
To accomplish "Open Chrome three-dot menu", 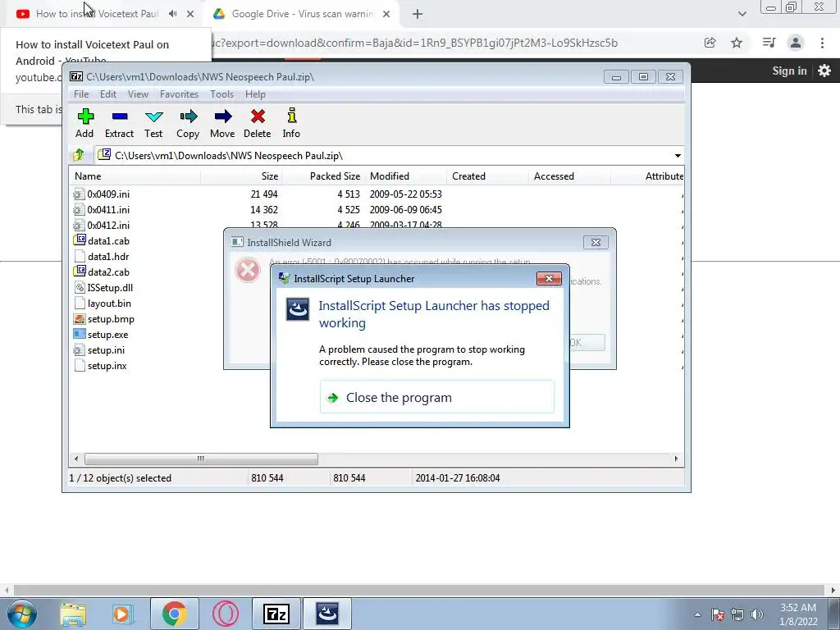I will pos(822,43).
